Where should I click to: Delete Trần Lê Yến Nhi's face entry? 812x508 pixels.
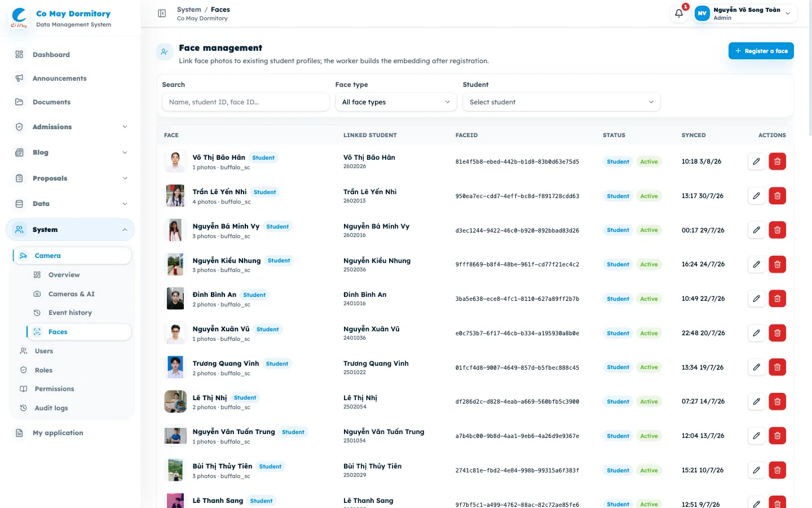coord(777,196)
